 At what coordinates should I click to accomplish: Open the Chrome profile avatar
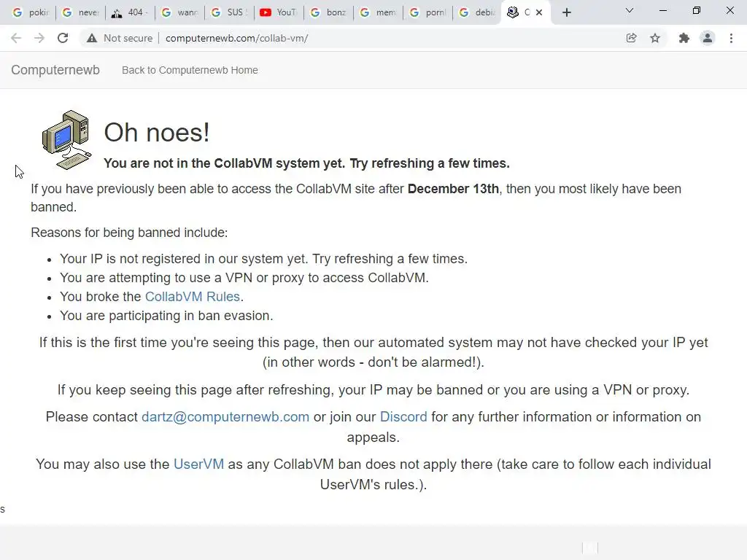708,38
